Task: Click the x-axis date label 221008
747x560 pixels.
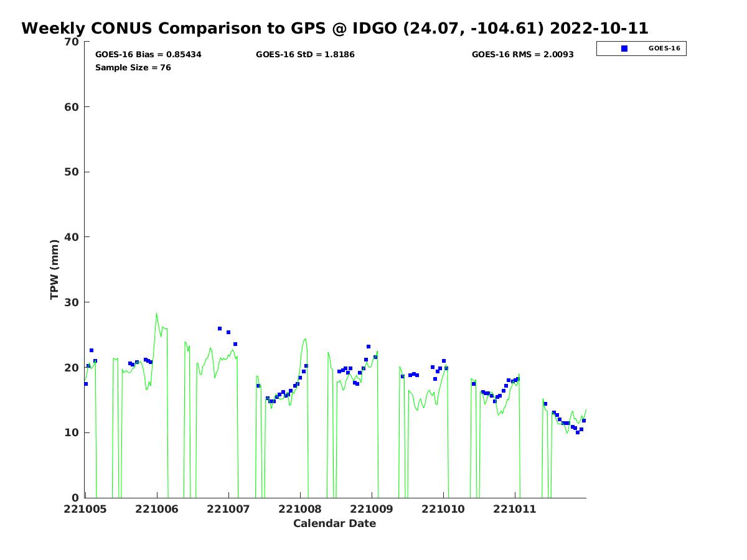Action: click(300, 509)
